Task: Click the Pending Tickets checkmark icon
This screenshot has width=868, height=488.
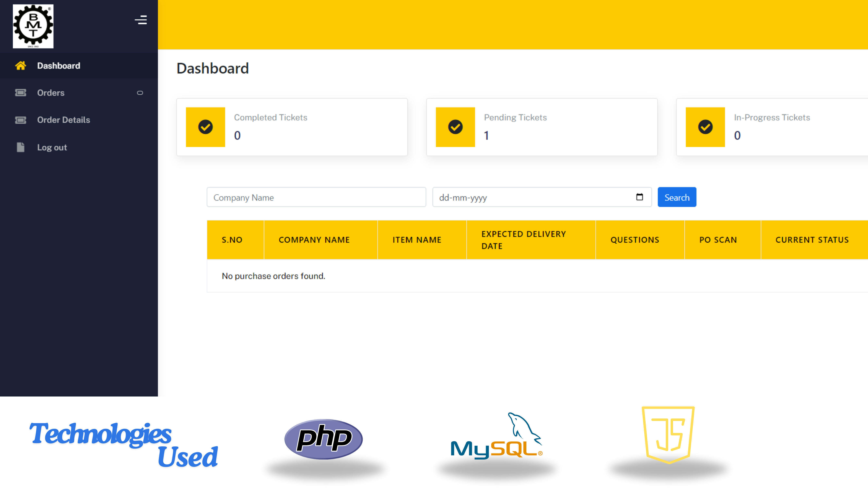Action: tap(455, 127)
